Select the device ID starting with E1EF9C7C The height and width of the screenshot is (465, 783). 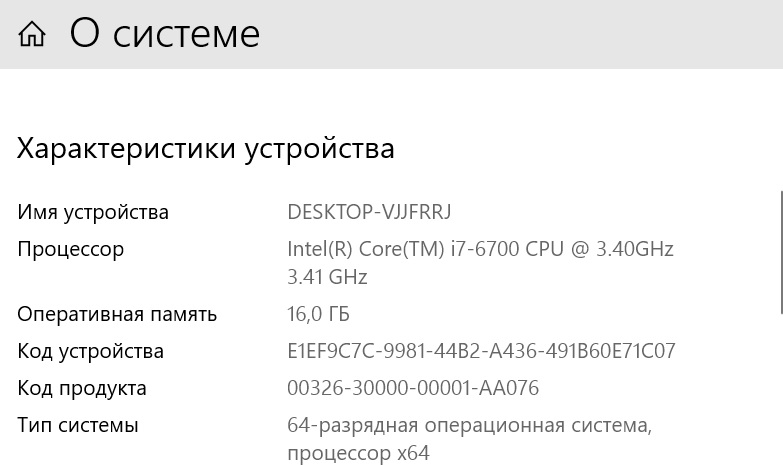pos(481,351)
